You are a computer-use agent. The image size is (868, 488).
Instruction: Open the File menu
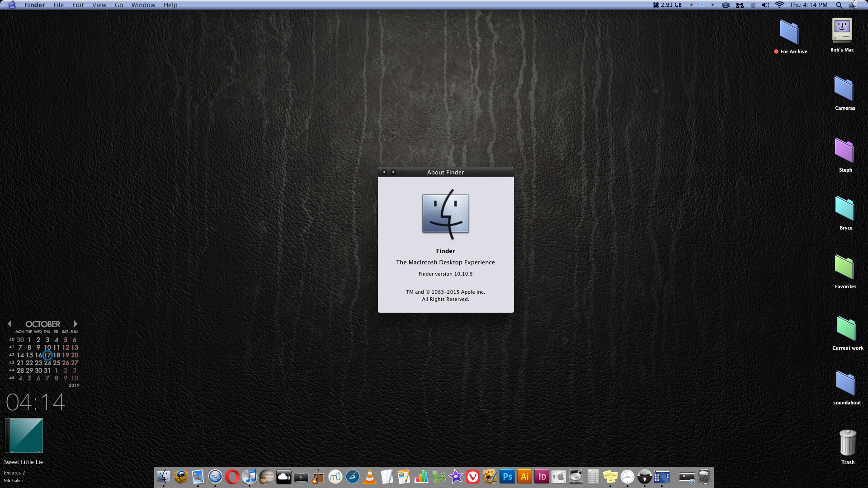pos(59,5)
